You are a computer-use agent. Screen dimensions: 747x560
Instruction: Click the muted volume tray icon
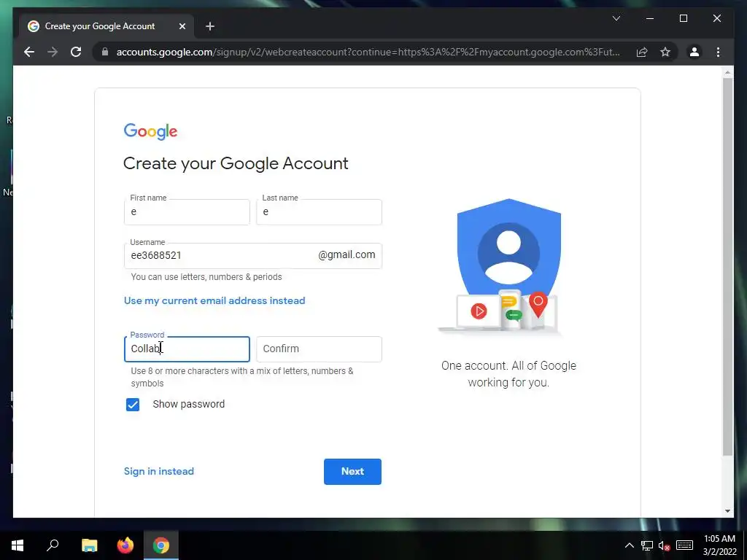pyautogui.click(x=664, y=545)
